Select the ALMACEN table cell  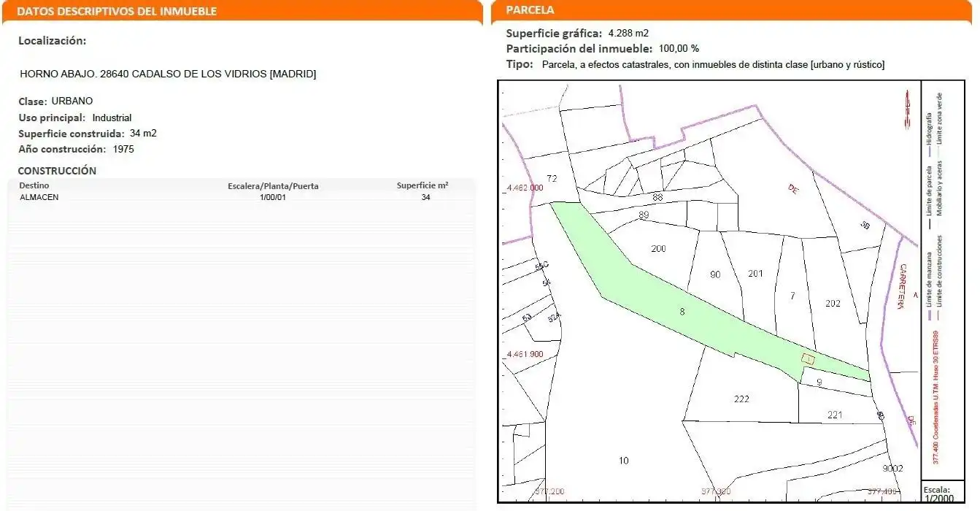click(x=39, y=197)
